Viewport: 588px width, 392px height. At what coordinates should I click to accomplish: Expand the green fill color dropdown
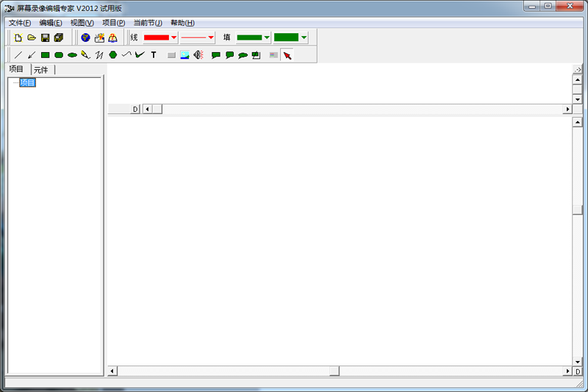click(266, 38)
